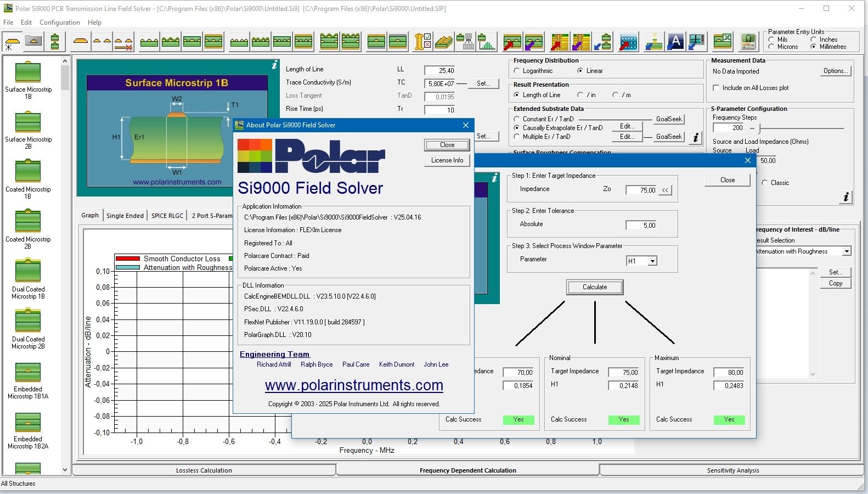
Task: Click the gold via red arrow icon
Action: [560, 42]
